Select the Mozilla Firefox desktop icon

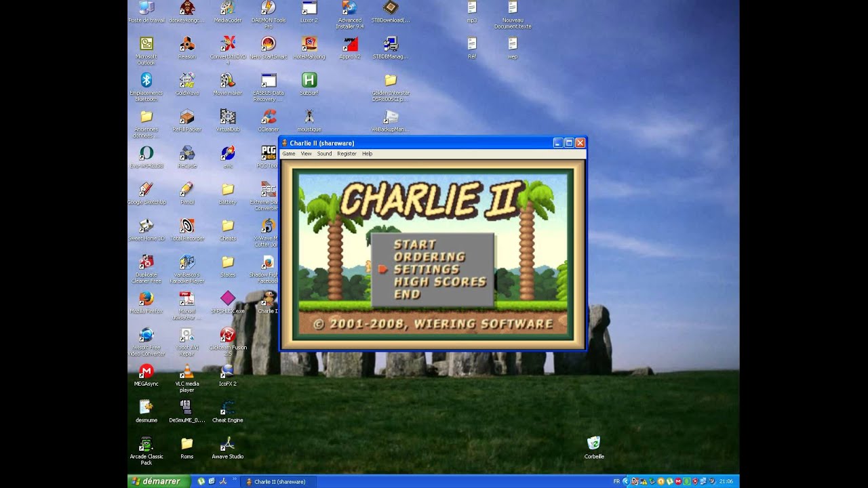pyautogui.click(x=146, y=302)
